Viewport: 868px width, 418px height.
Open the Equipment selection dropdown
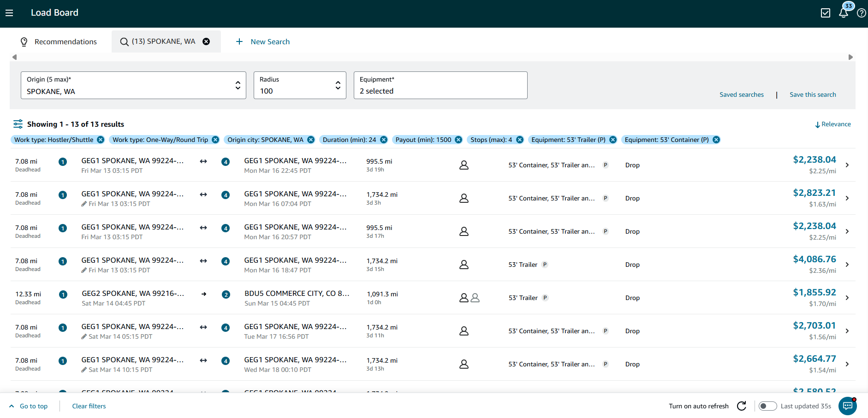440,85
